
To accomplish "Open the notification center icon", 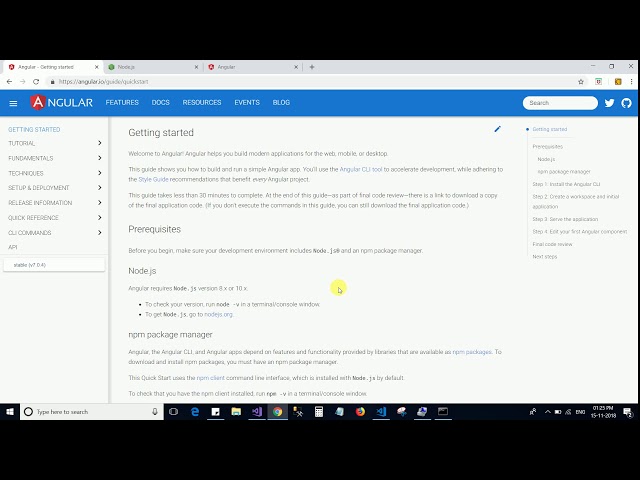I will 628,412.
